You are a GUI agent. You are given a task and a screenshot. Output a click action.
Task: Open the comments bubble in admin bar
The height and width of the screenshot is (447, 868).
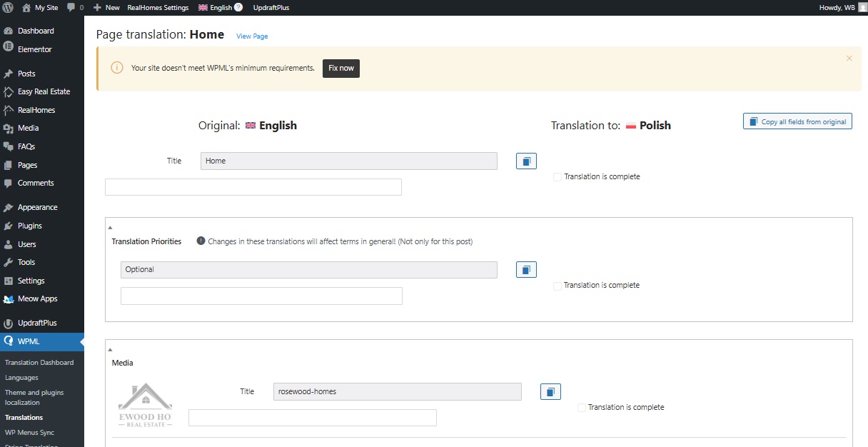(x=75, y=7)
